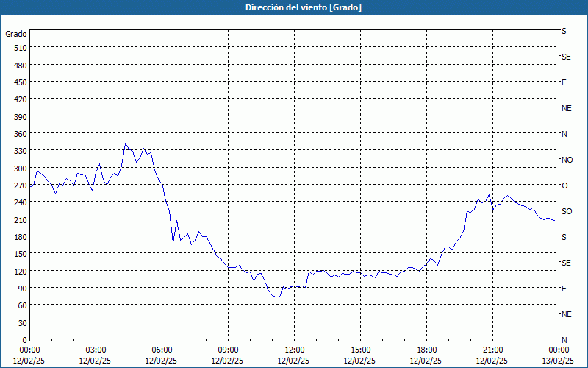
Task: Select the 18:00 time axis label
Action: (426, 350)
